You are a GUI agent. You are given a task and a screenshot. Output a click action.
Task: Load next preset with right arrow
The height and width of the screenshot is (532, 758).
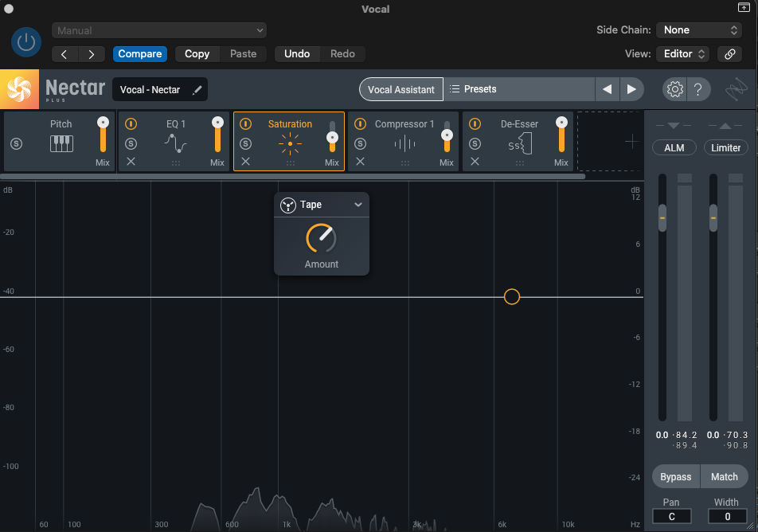click(631, 89)
